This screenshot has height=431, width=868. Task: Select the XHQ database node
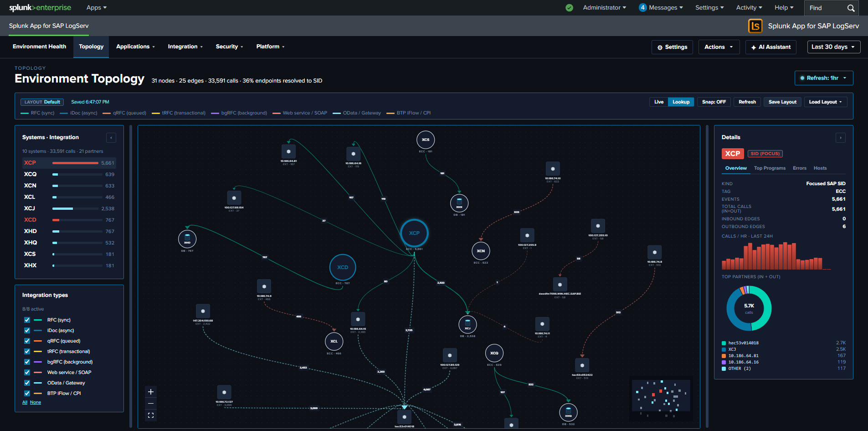[568, 412]
